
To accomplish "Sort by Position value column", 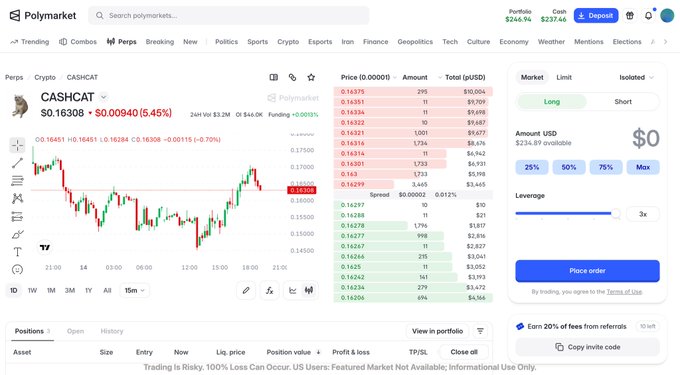I will coord(293,352).
